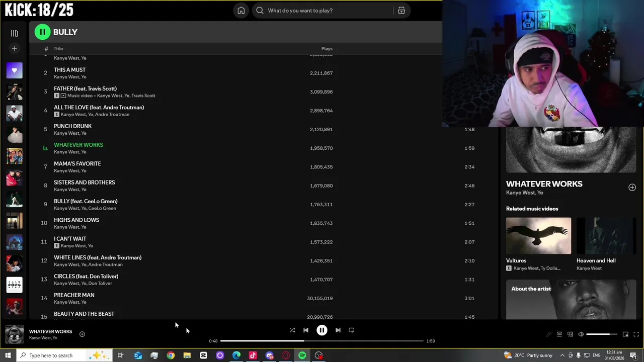Open the ENG language indicator
This screenshot has height=362, width=644.
(596, 355)
